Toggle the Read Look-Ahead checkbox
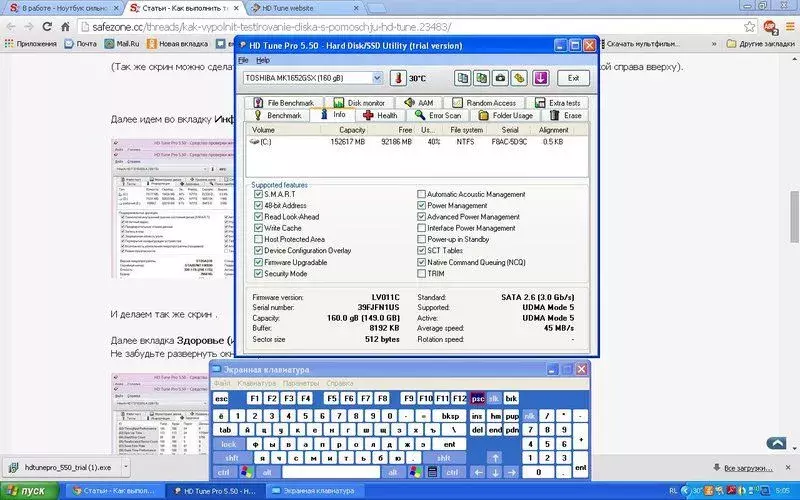Screen dimensions: 800x500 coord(258,217)
